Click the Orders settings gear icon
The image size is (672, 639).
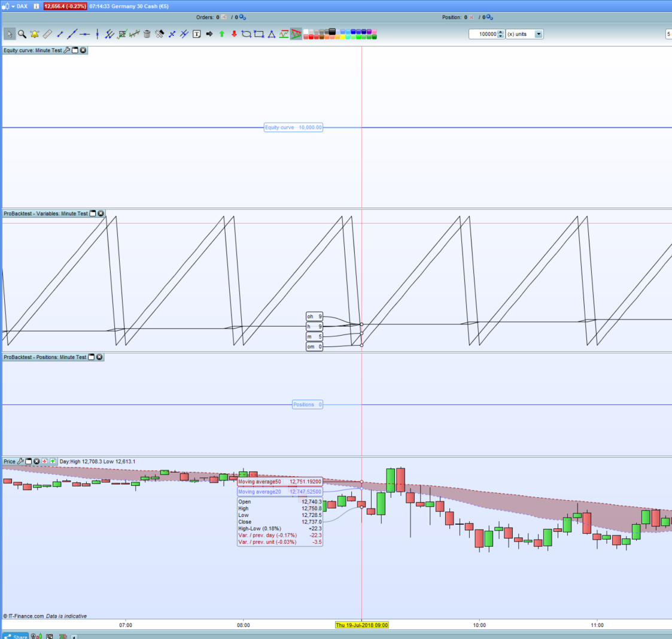242,17
